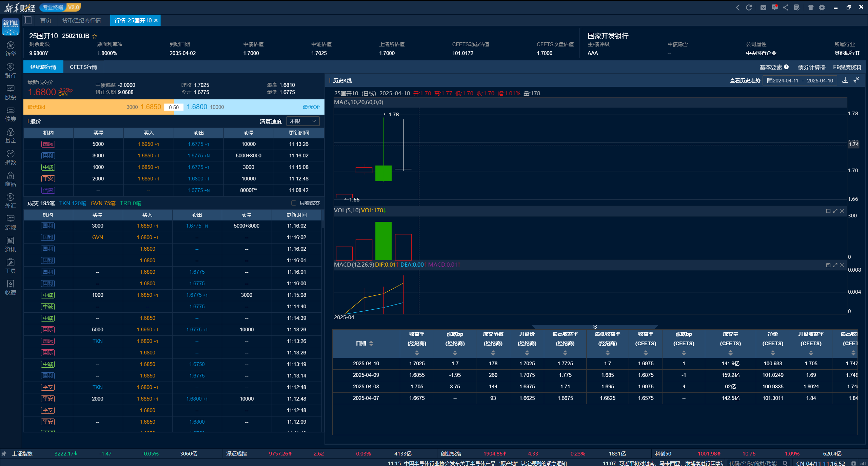Switch to CFETS行情 tab
868x466 pixels.
(x=83, y=67)
